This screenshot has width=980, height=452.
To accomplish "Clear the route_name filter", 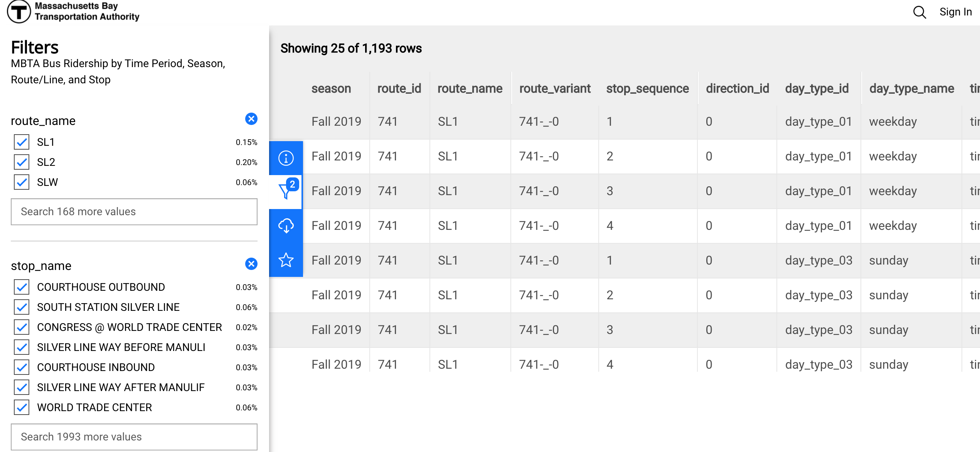I will pos(251,119).
